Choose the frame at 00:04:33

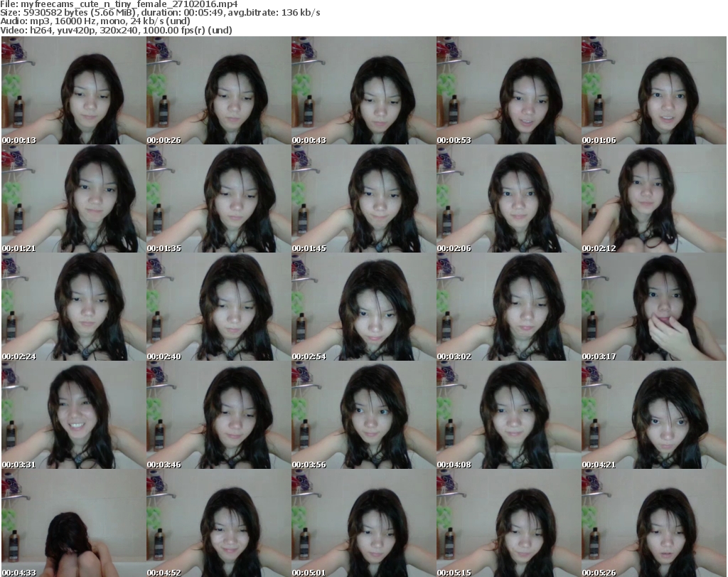click(73, 523)
